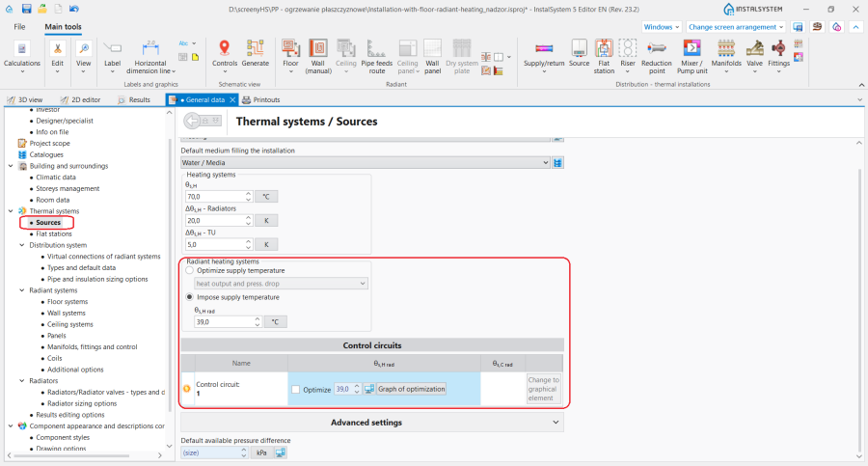The width and height of the screenshot is (868, 466).
Task: Select the Manifolds tool
Action: click(726, 57)
